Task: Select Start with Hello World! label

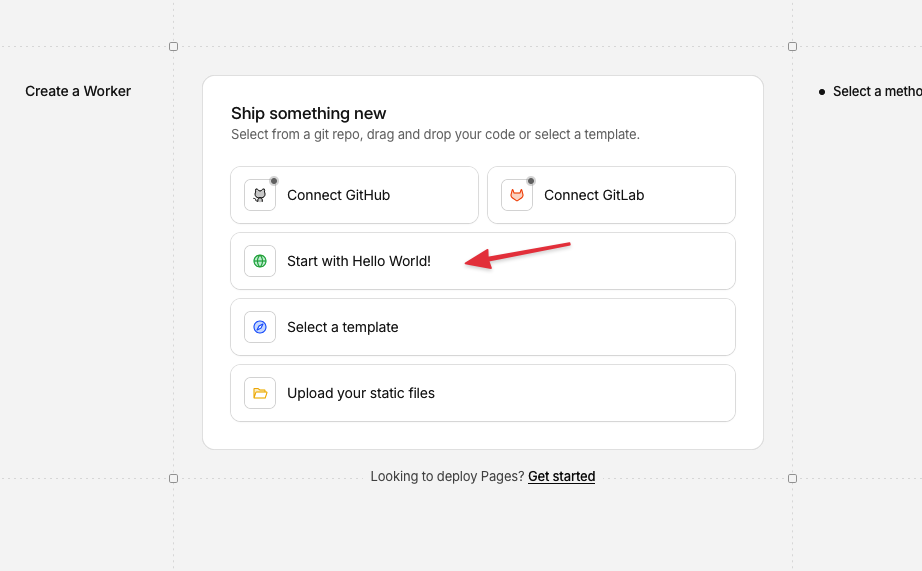Action: coord(359,261)
